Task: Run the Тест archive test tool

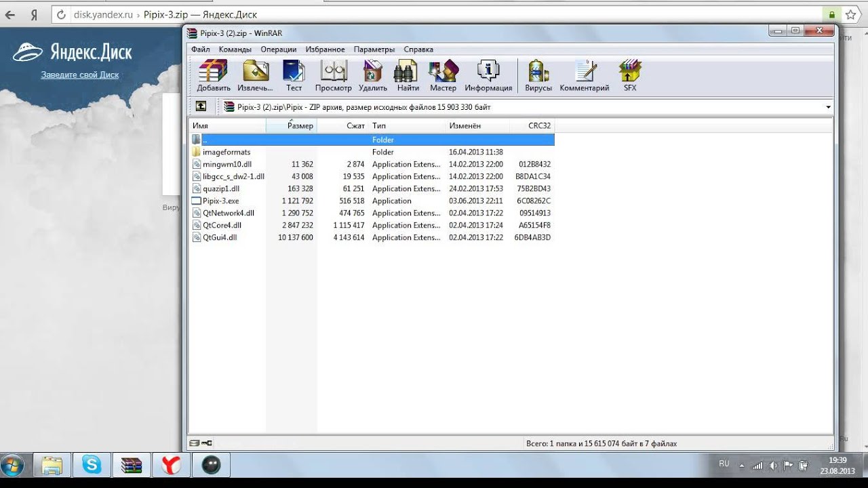Action: [x=294, y=76]
